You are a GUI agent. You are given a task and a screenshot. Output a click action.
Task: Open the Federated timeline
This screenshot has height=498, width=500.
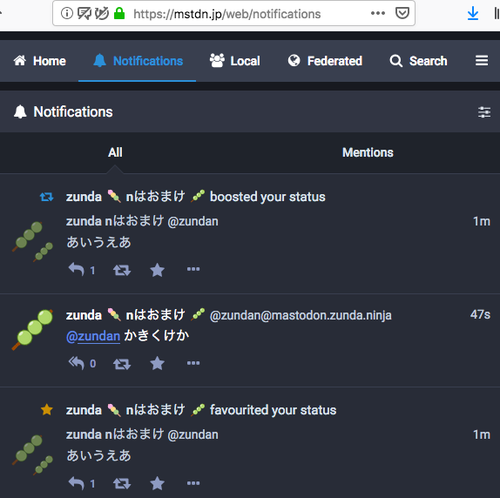[x=325, y=61]
